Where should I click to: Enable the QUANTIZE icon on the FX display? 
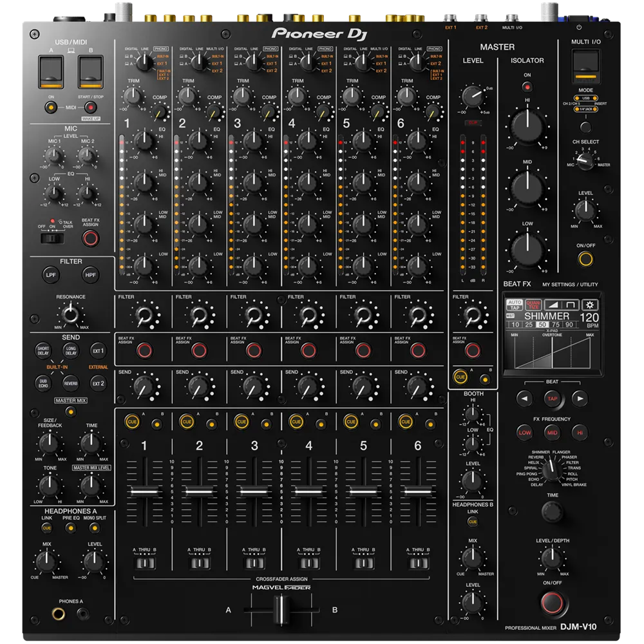533,304
